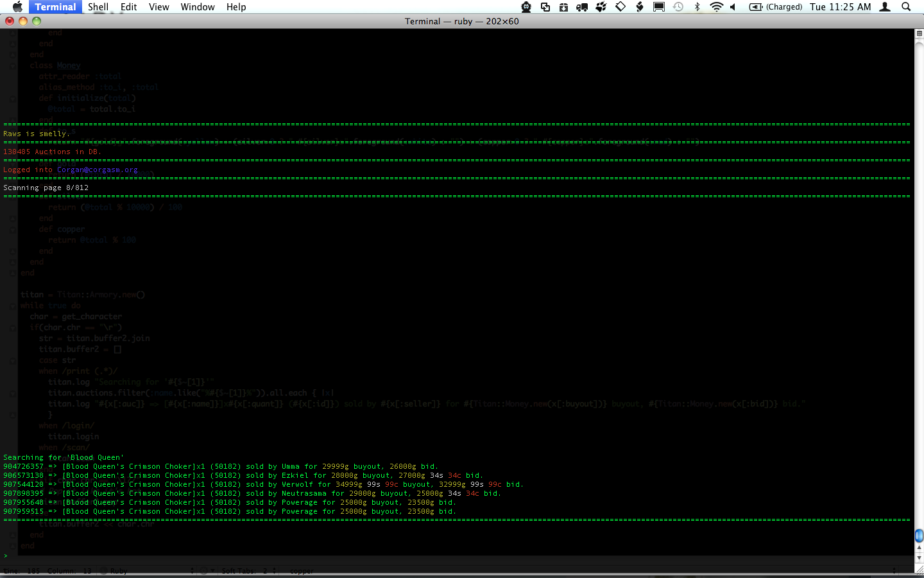Click the Terminal application menu

pyautogui.click(x=55, y=6)
